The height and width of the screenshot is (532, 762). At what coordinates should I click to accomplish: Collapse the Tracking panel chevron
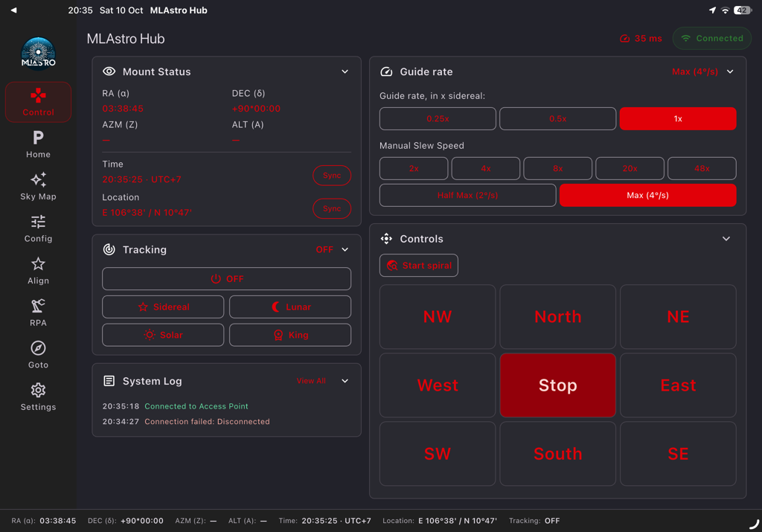pos(345,249)
